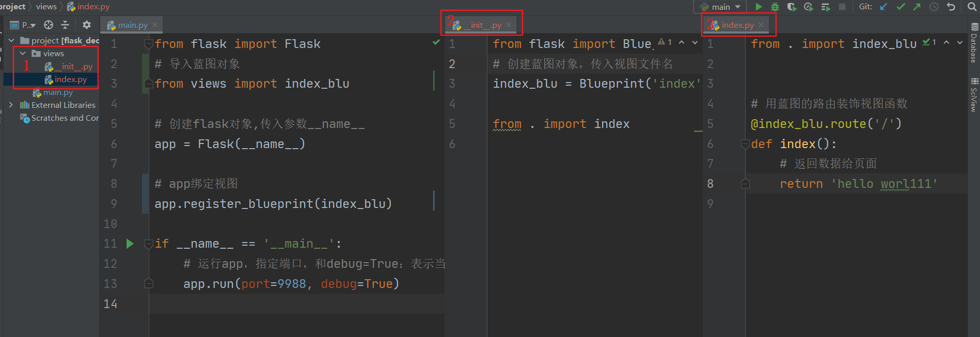Select opened file with the crosshair icon
The image size is (980, 337).
point(48,24)
